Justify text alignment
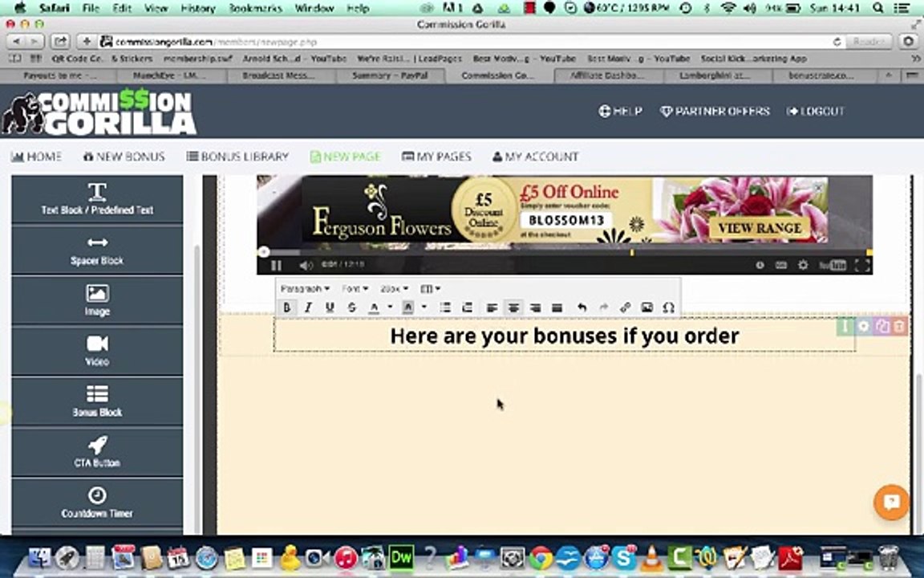The width and height of the screenshot is (924, 578). [x=557, y=307]
